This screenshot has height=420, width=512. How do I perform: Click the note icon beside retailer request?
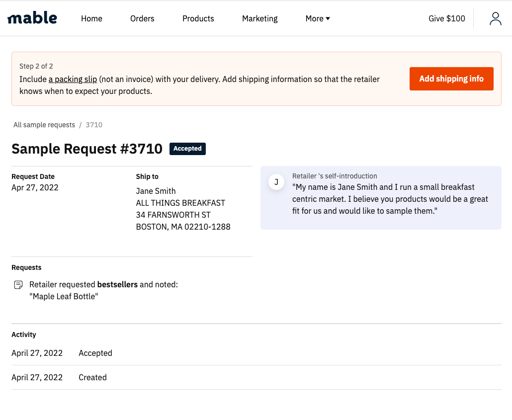[18, 285]
